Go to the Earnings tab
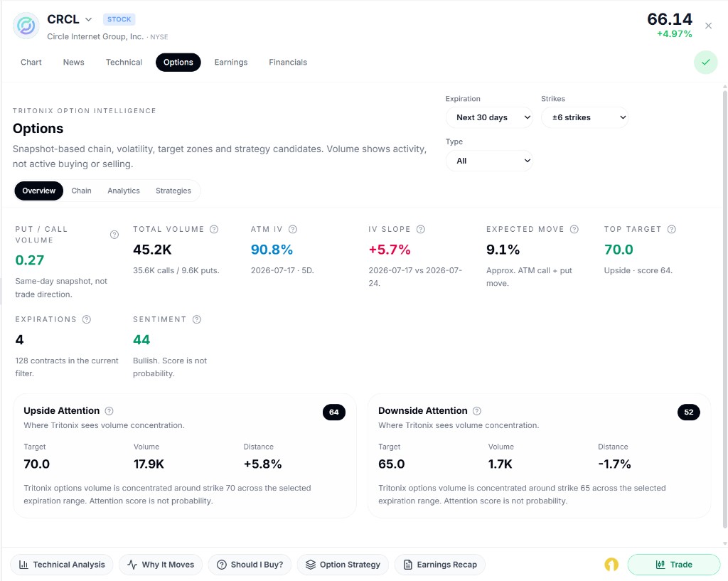Viewport: 728px width, 581px height. pyautogui.click(x=231, y=63)
